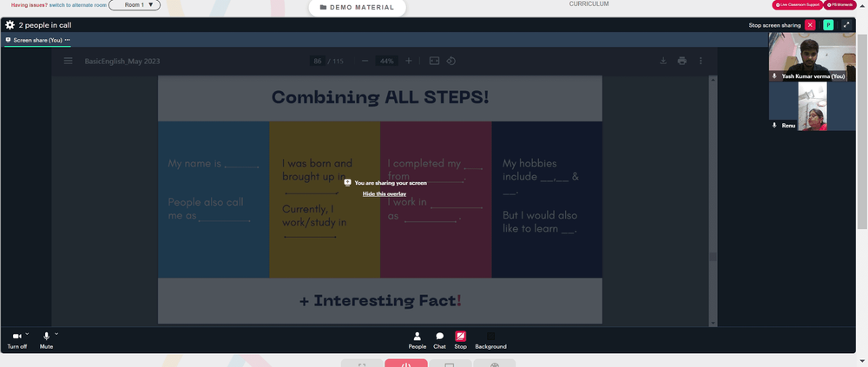
Task: Open Chat panel
Action: click(439, 340)
